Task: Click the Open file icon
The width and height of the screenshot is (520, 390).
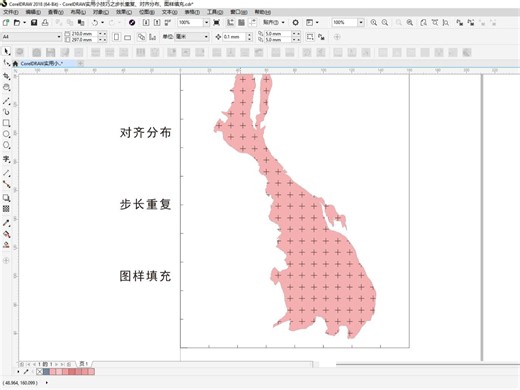Action: point(17,23)
